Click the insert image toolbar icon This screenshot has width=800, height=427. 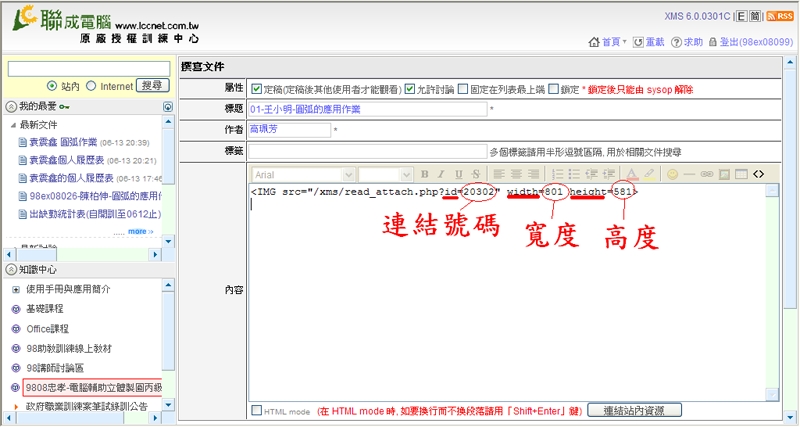click(x=725, y=174)
